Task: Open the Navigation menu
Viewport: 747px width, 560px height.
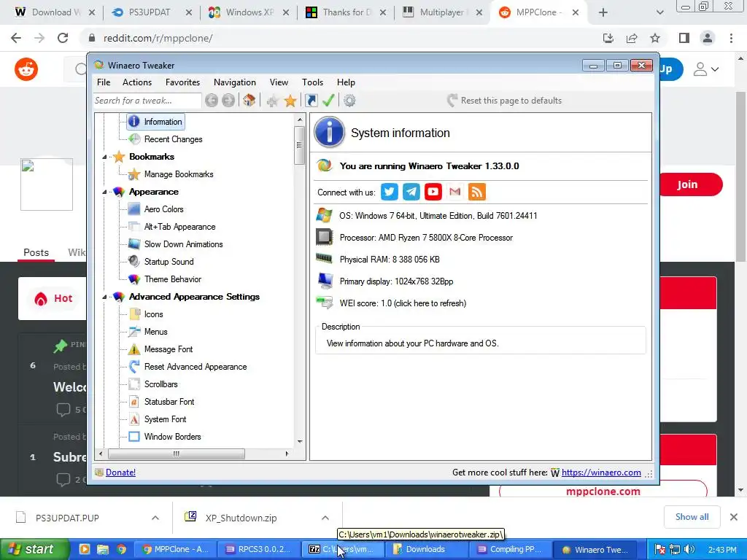Action: click(234, 82)
